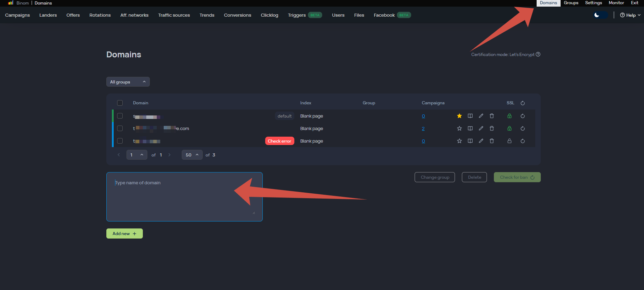Open the Certification mode help question mark

tap(538, 54)
